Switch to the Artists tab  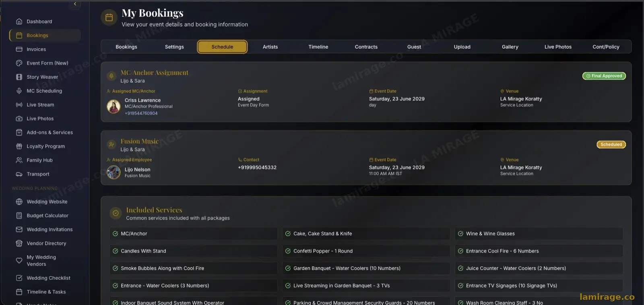270,47
